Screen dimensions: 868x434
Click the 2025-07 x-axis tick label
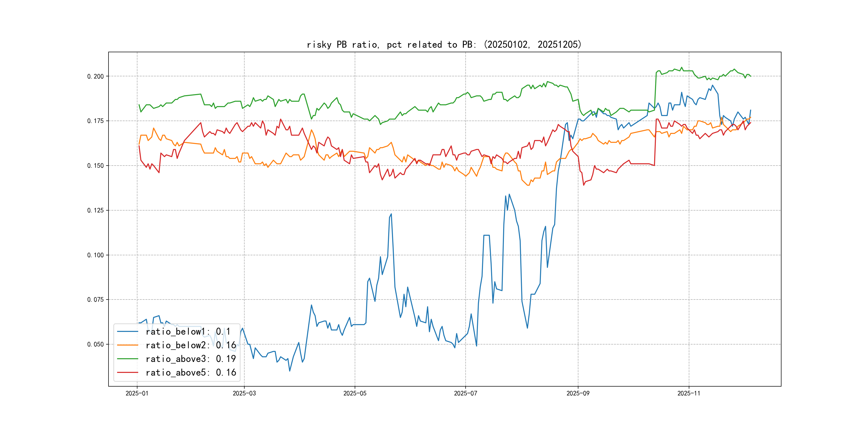[465, 393]
